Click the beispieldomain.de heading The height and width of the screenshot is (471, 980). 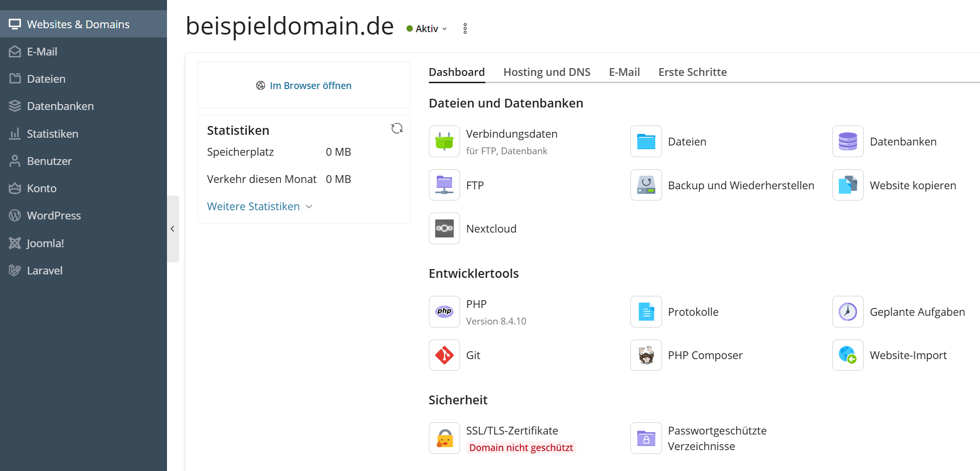(290, 26)
